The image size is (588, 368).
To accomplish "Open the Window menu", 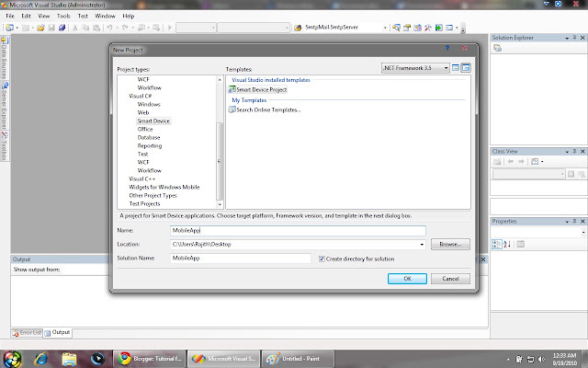I will [105, 16].
